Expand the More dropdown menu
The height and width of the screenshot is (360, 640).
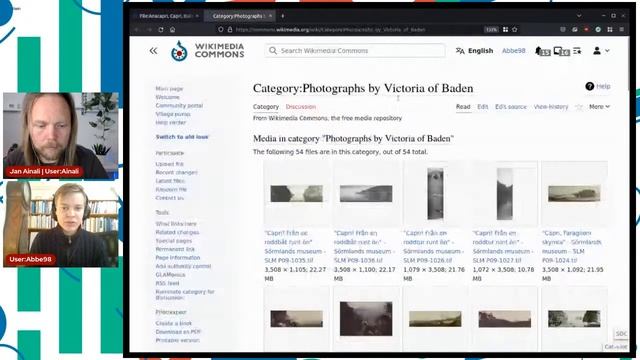(599, 107)
